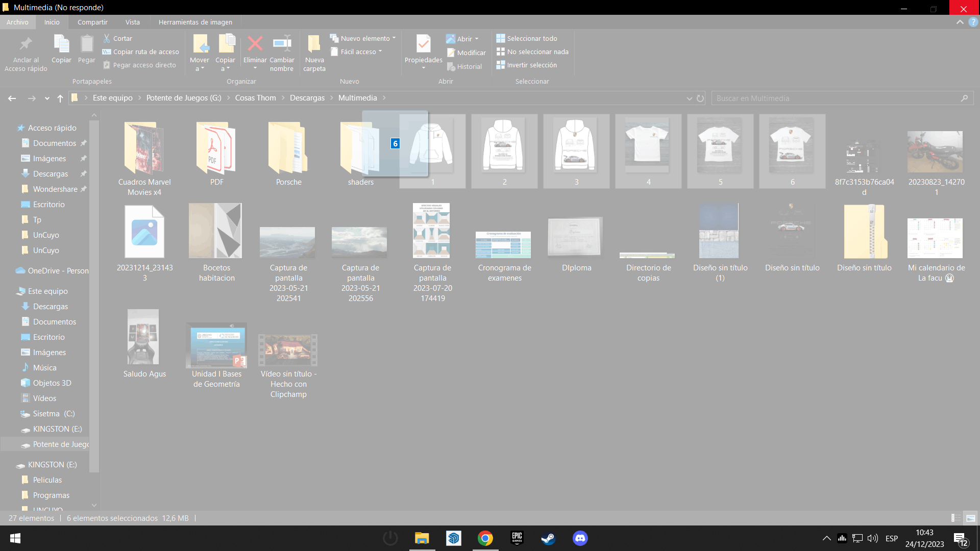Select the Bocetos habitacion file
Image resolution: width=980 pixels, height=551 pixels.
click(x=217, y=242)
